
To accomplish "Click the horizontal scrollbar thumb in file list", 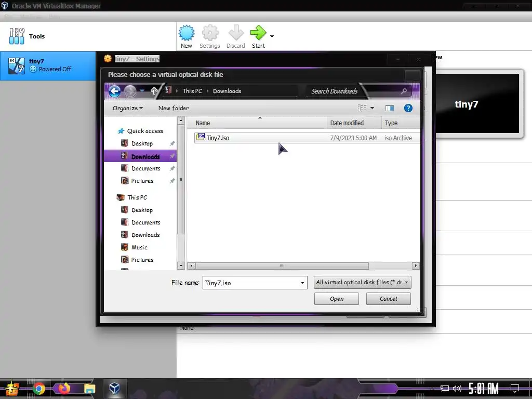I will pyautogui.click(x=282, y=265).
